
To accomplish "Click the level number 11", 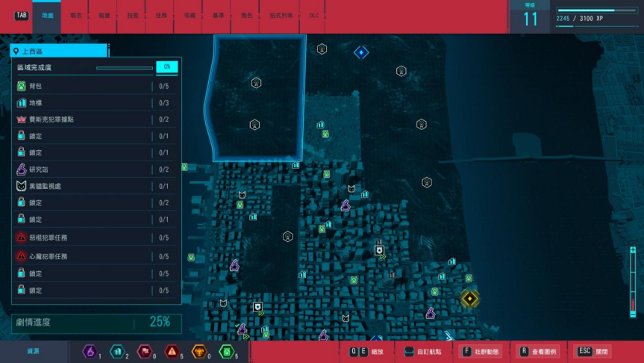I will (530, 19).
